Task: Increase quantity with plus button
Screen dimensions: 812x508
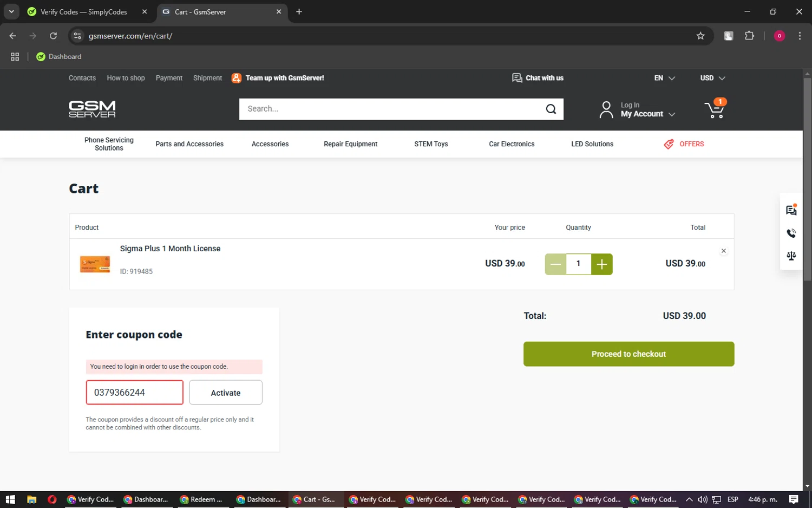Action: 601,264
